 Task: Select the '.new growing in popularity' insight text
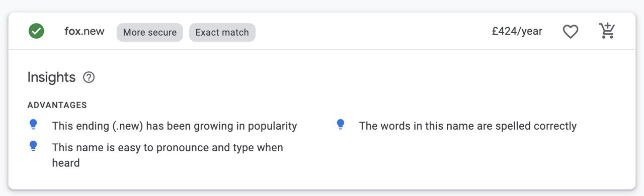(x=175, y=126)
